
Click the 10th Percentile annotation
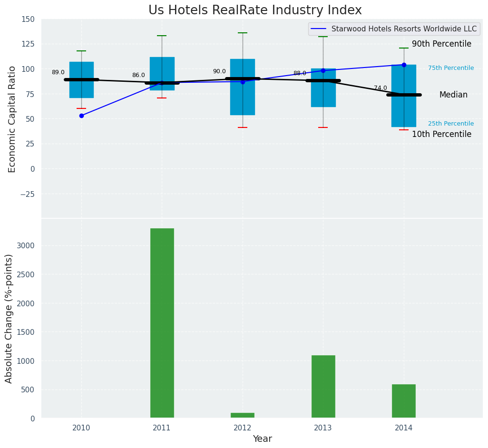(441, 135)
